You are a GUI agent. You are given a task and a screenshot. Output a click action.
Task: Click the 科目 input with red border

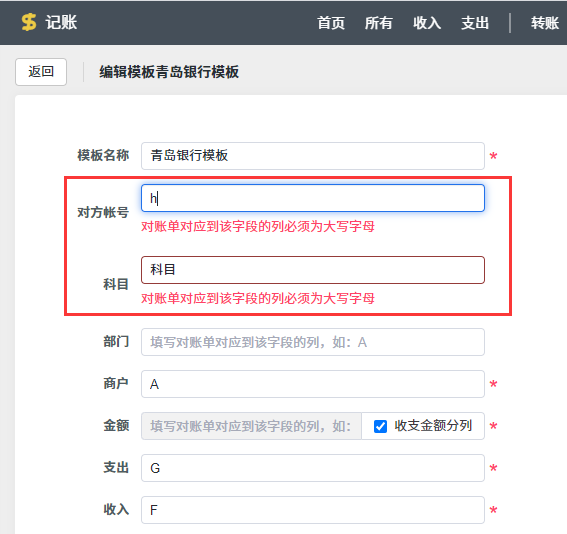tap(313, 270)
